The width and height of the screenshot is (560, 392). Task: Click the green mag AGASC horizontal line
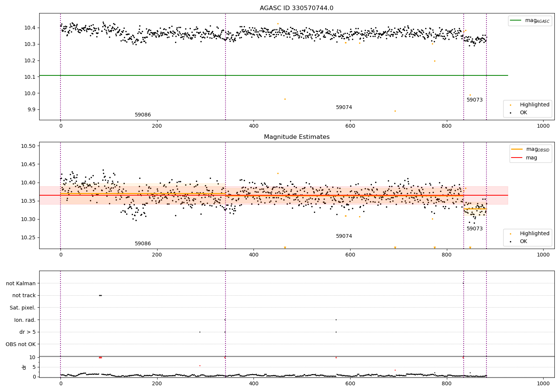point(273,75)
